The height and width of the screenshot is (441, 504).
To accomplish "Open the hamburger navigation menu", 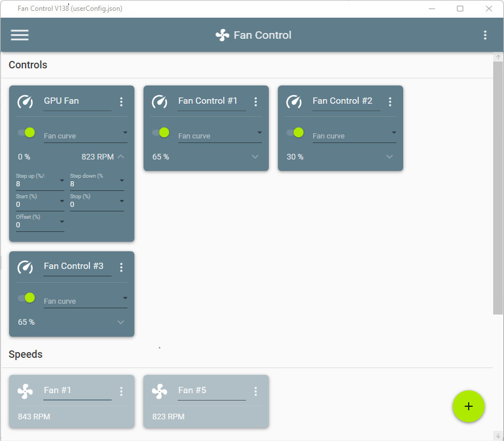I will [19, 35].
